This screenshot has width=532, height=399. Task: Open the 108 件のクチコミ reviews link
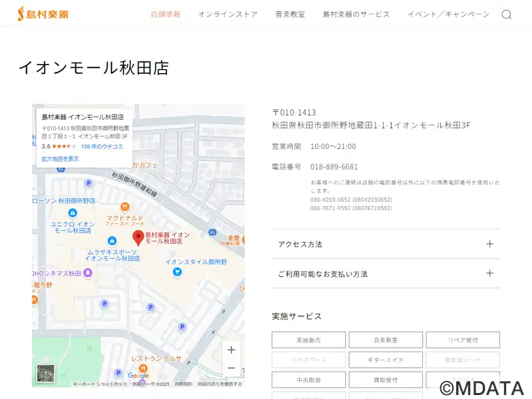102,146
